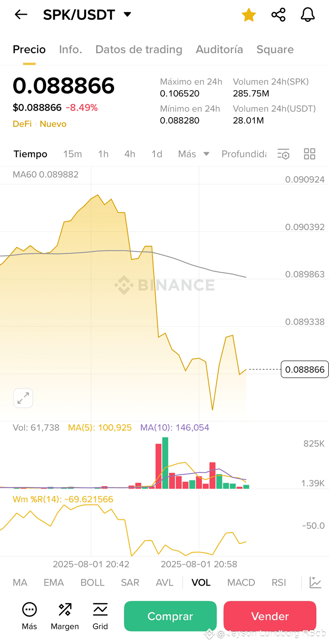
Task: Switch to the Info. tab
Action: [70, 49]
